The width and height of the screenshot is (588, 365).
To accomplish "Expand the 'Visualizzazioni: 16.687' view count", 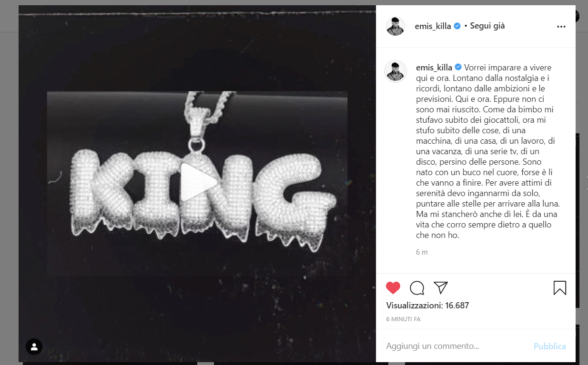I will click(427, 306).
